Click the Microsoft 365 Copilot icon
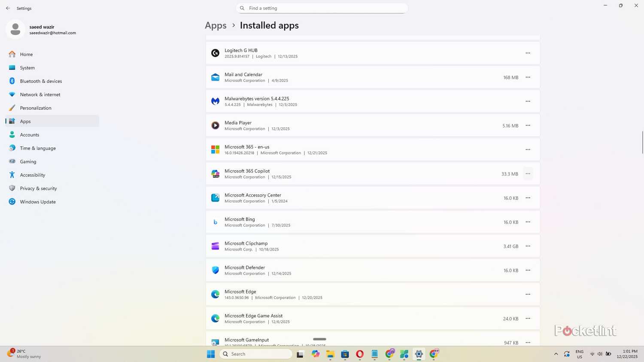 (215, 174)
